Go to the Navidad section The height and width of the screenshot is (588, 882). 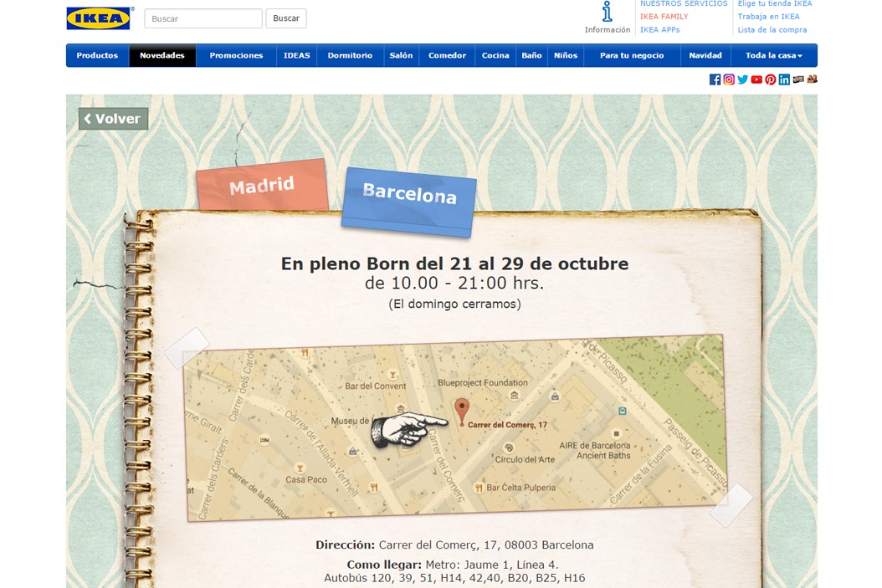tap(705, 56)
